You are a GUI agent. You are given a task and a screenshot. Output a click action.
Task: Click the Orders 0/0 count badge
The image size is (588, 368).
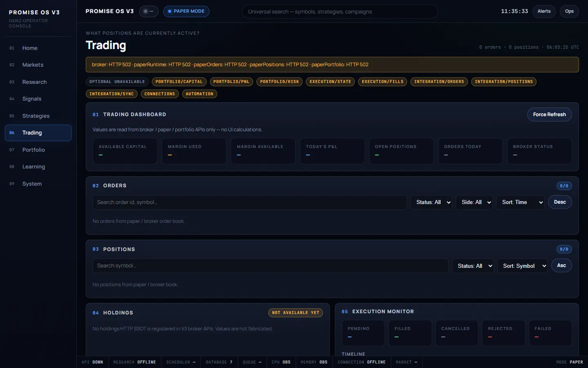click(564, 186)
